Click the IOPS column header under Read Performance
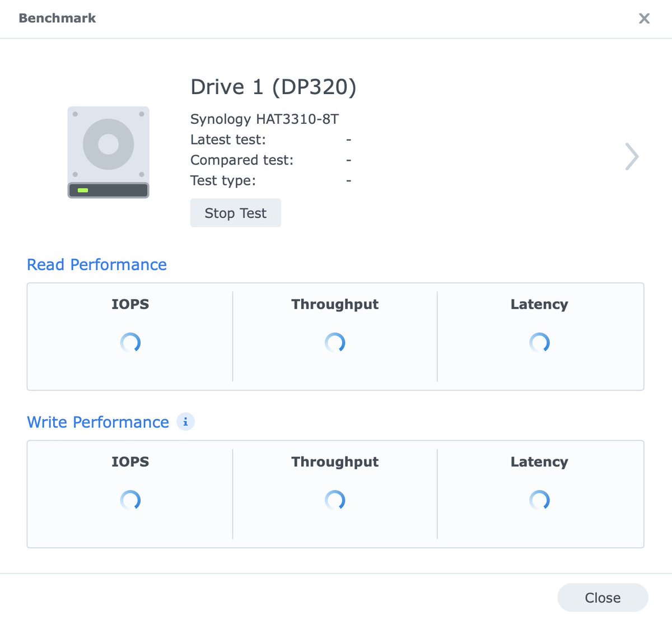 tap(130, 304)
